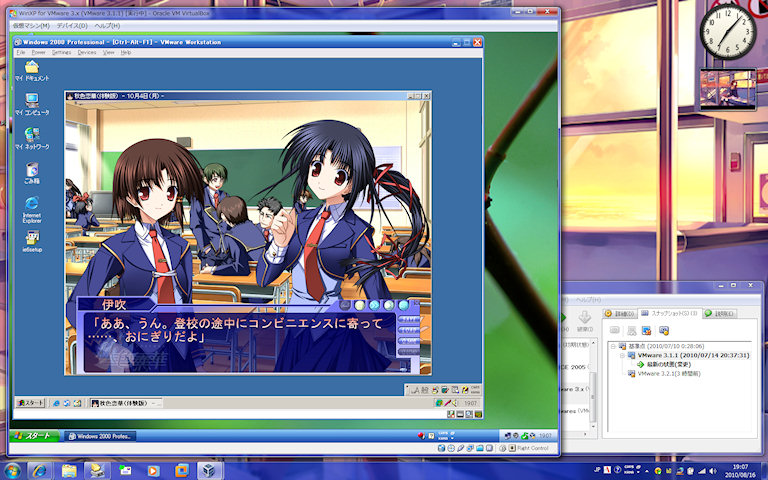This screenshot has height=480, width=768.
Task: Click Show Desktop icon in Windows 2000 quick launch
Action: coord(77,403)
